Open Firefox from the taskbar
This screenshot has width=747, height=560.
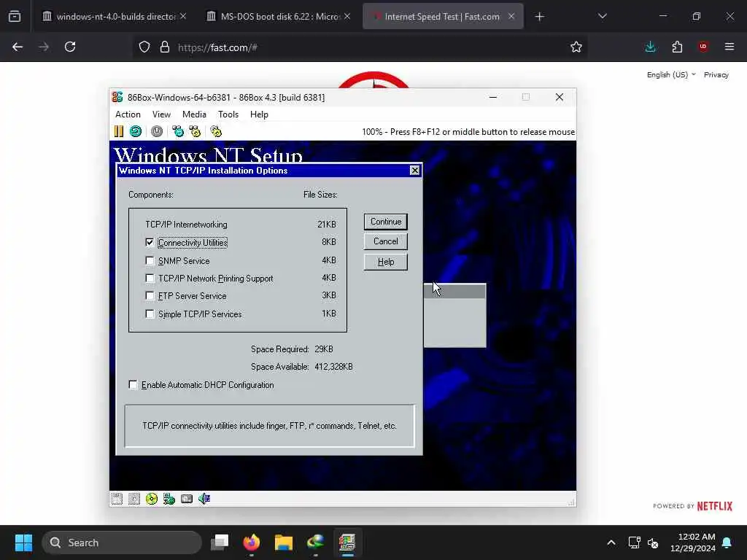(x=252, y=542)
